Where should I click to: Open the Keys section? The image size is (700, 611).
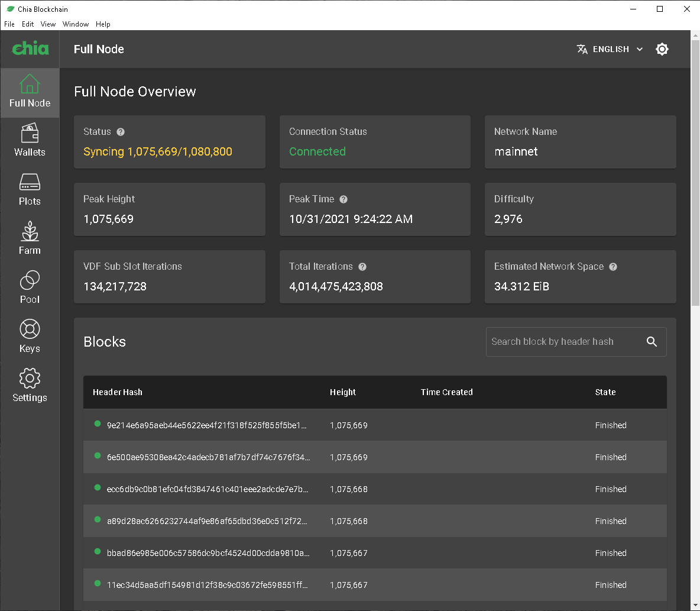click(x=30, y=337)
